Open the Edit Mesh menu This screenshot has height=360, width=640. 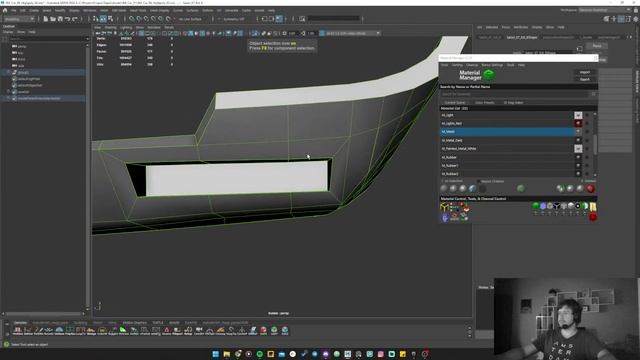(x=119, y=10)
